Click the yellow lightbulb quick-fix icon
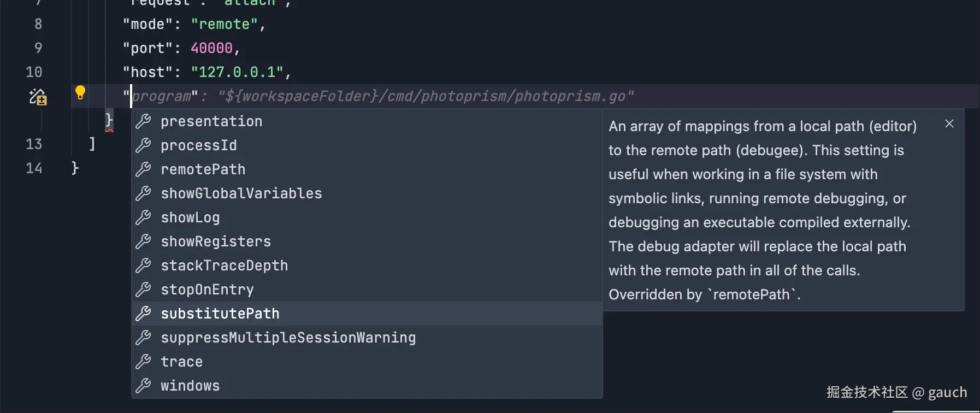This screenshot has width=980, height=413. click(x=80, y=92)
